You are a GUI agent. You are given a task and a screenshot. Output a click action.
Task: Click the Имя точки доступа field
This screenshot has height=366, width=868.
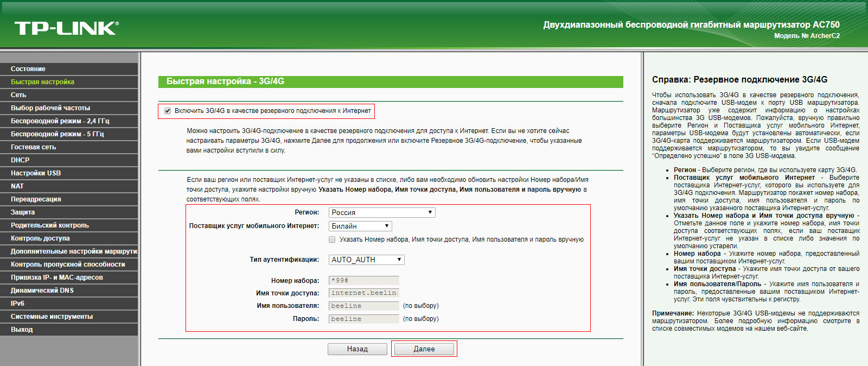click(x=364, y=293)
